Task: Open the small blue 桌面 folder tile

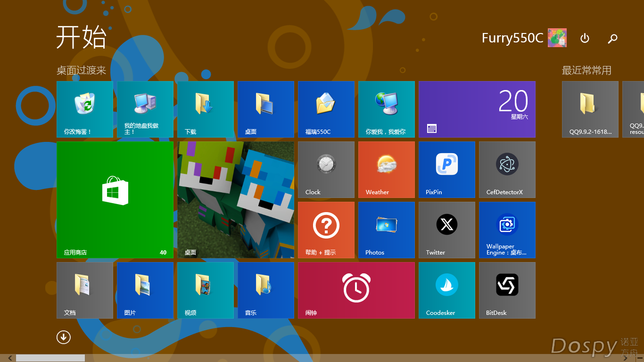Action: (266, 109)
